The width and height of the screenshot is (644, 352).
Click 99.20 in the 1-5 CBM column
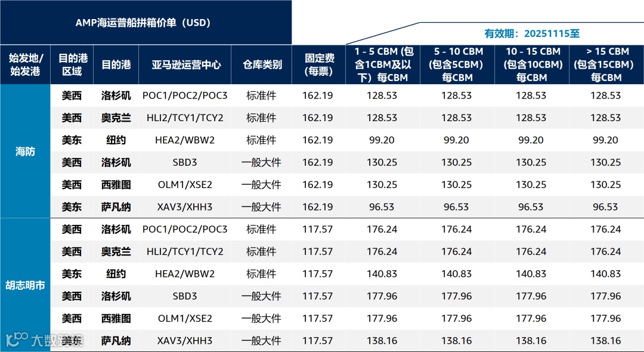pyautogui.click(x=382, y=140)
